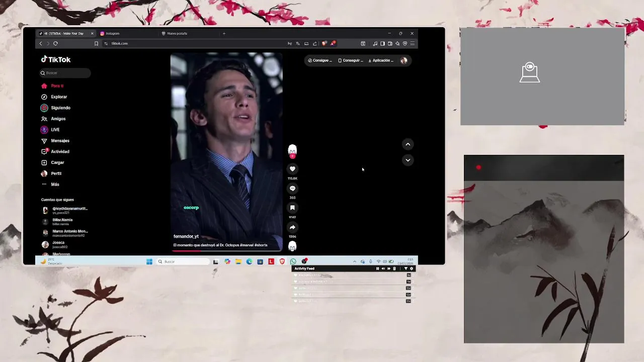The height and width of the screenshot is (362, 644).
Task: Share the video using the arrow icon
Action: pyautogui.click(x=292, y=227)
